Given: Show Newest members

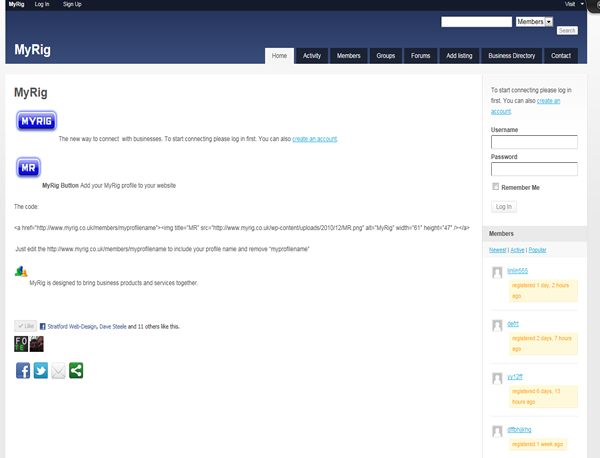Looking at the screenshot, I should (x=497, y=250).
